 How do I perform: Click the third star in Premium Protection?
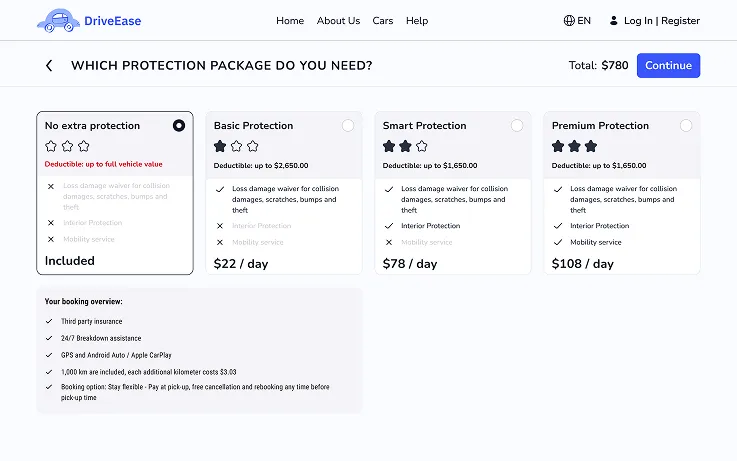(x=591, y=146)
